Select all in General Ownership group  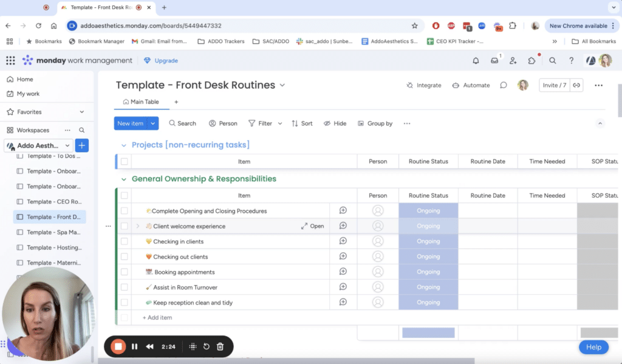point(125,195)
